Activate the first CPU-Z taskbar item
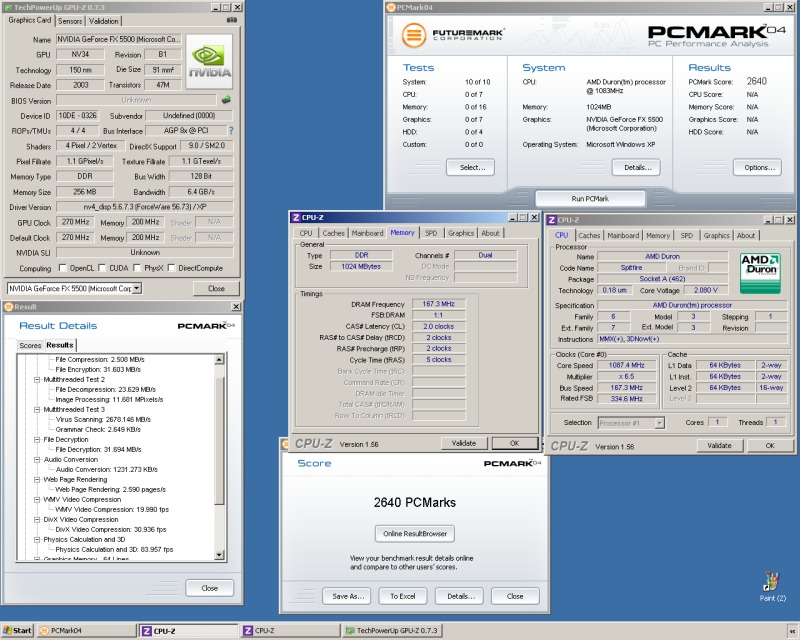 [189, 631]
